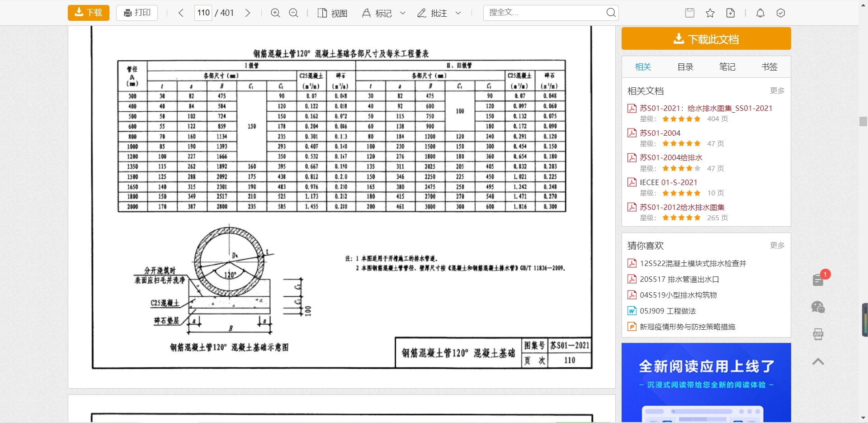
Task: Open 新冠疫情形势与防控策略措施 link
Action: 688,327
